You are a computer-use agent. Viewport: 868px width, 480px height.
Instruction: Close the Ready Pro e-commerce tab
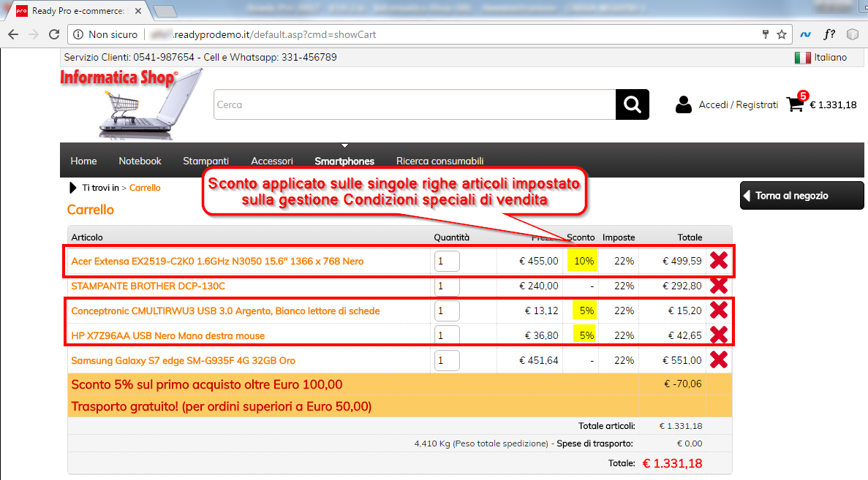(x=137, y=10)
